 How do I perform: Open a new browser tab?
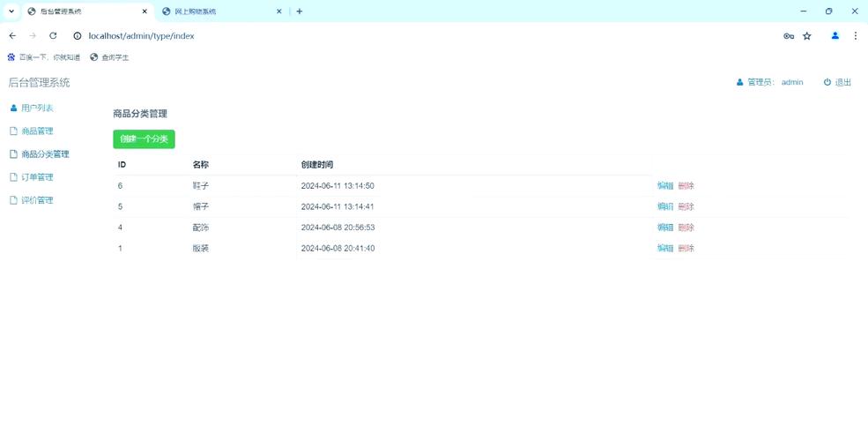coord(300,11)
